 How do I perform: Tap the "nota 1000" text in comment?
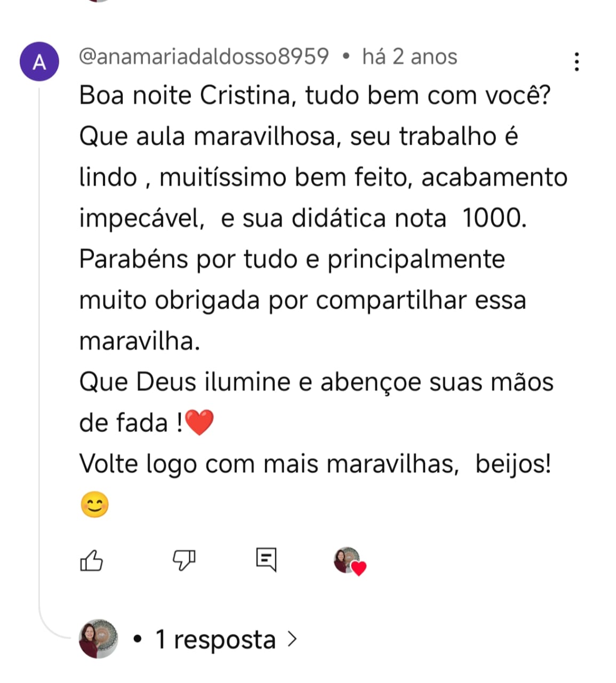coord(460,218)
